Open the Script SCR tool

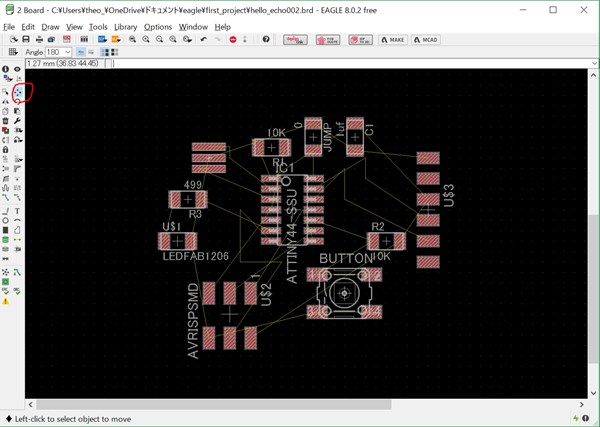click(x=102, y=39)
